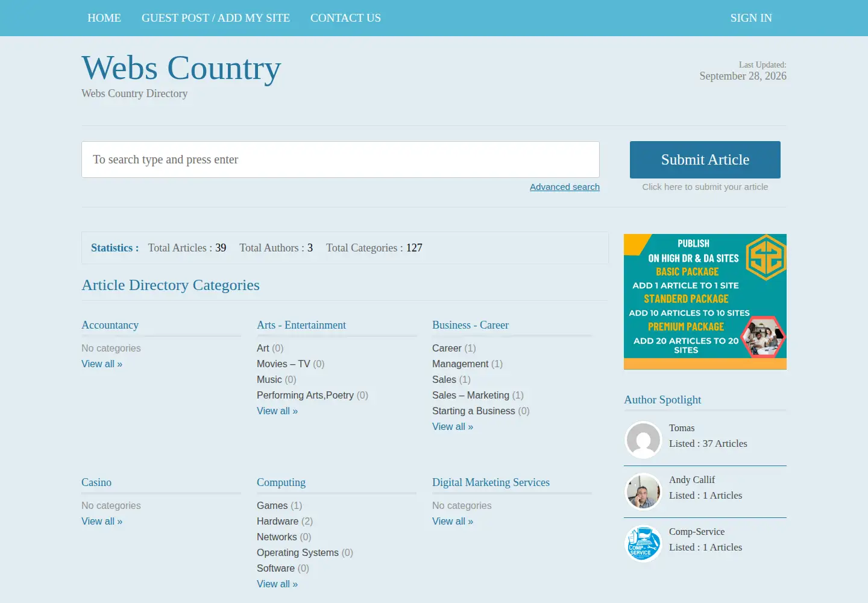Open the Casino category heading
868x603 pixels.
[x=96, y=482]
